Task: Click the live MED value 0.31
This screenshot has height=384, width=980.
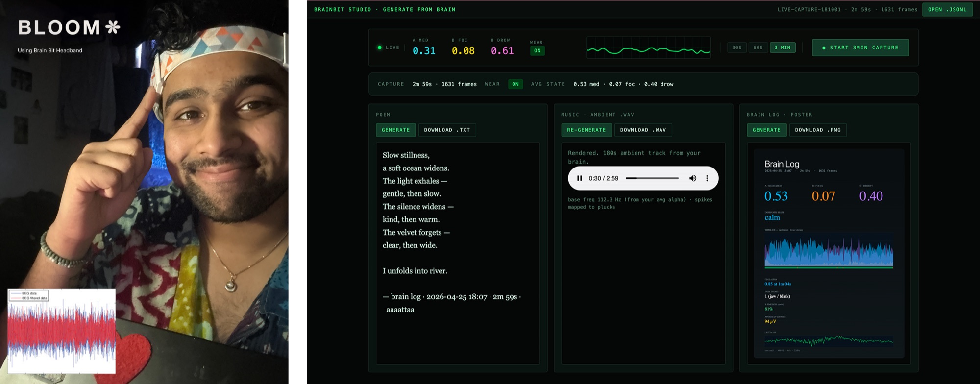Action: [x=424, y=51]
